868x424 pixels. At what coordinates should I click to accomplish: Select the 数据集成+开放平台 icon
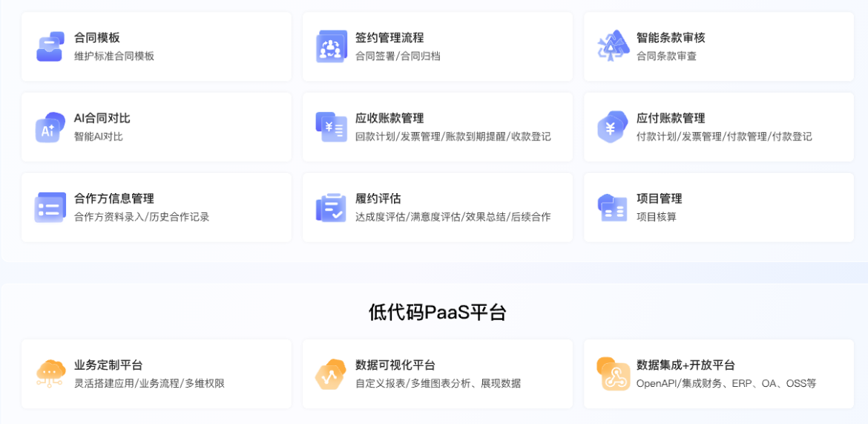pyautogui.click(x=613, y=374)
